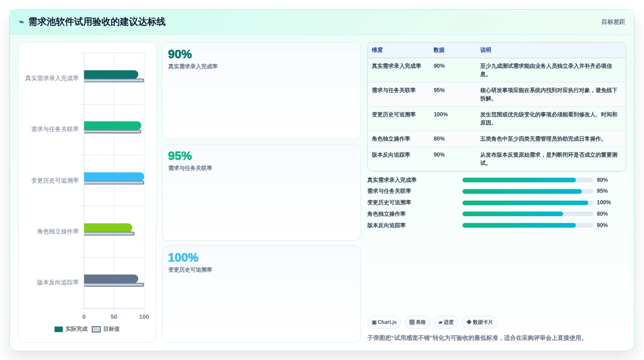Click the 目标差距 label in header

(613, 22)
